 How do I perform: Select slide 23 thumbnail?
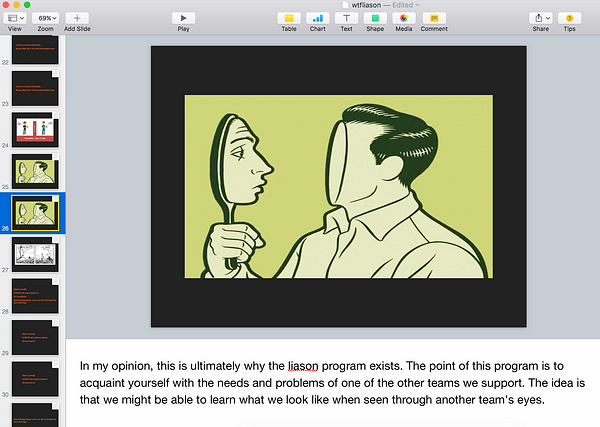tap(35, 88)
